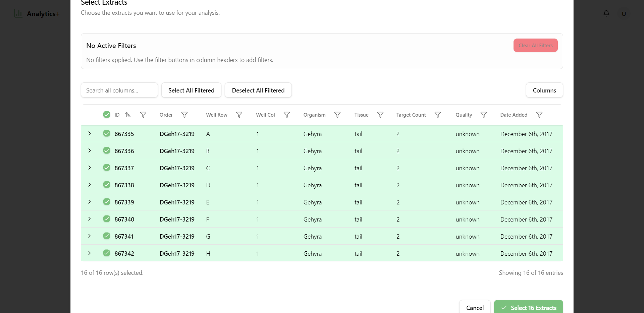The image size is (644, 313).
Task: Uncheck extract row 867341
Action: pos(107,236)
